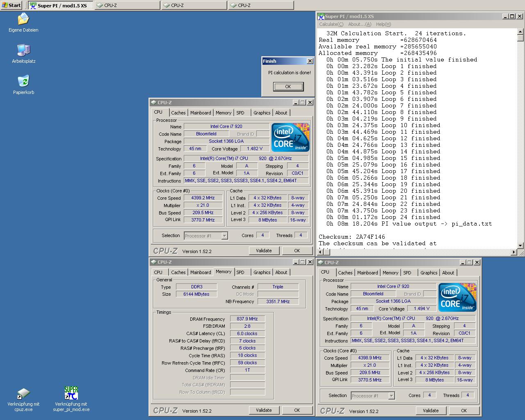Close the Finish dialog
Screen dimensions: 525x420
click(x=310, y=61)
